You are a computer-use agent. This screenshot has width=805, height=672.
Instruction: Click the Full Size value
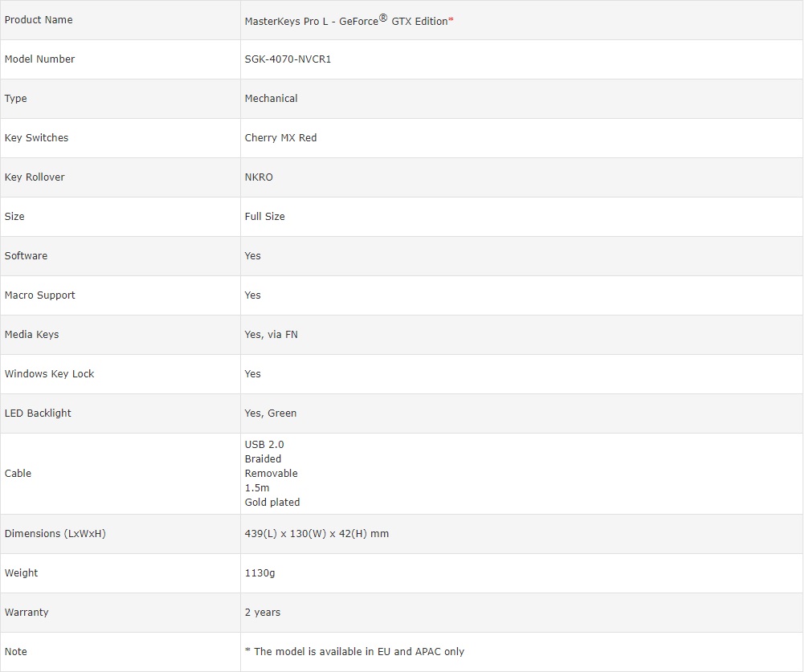pos(264,217)
